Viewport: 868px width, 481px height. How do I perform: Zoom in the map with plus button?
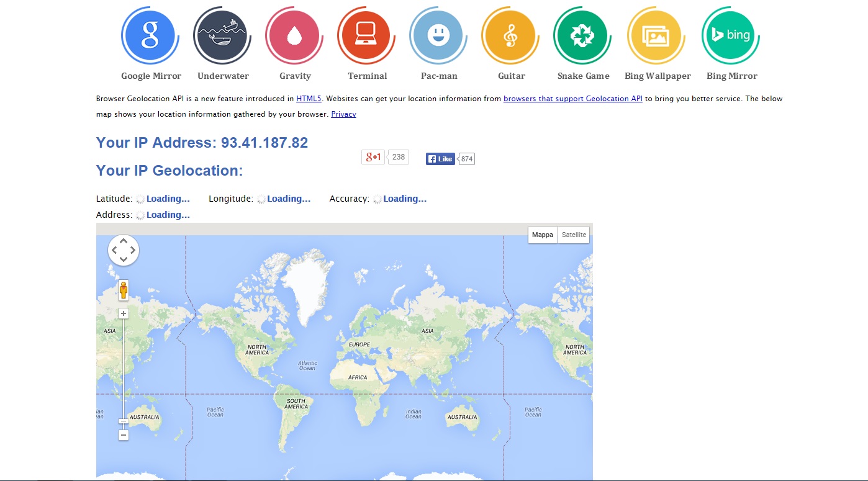(124, 313)
